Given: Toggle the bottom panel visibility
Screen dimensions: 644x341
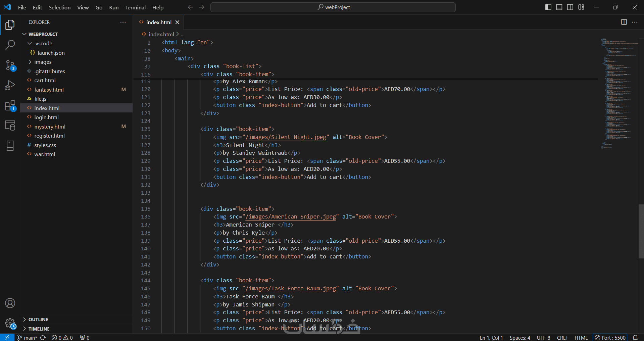Looking at the screenshot, I should [x=559, y=7].
